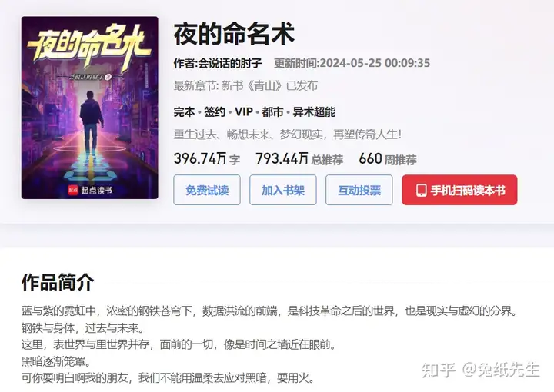The image size is (554, 392).
Task: Click the book title 夜的命名术 heading
Action: pos(234,35)
